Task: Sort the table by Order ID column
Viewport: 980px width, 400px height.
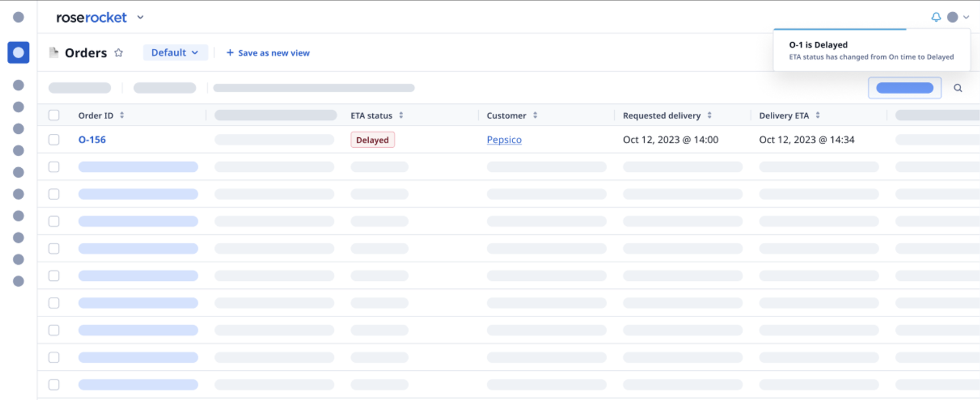Action: click(x=122, y=115)
